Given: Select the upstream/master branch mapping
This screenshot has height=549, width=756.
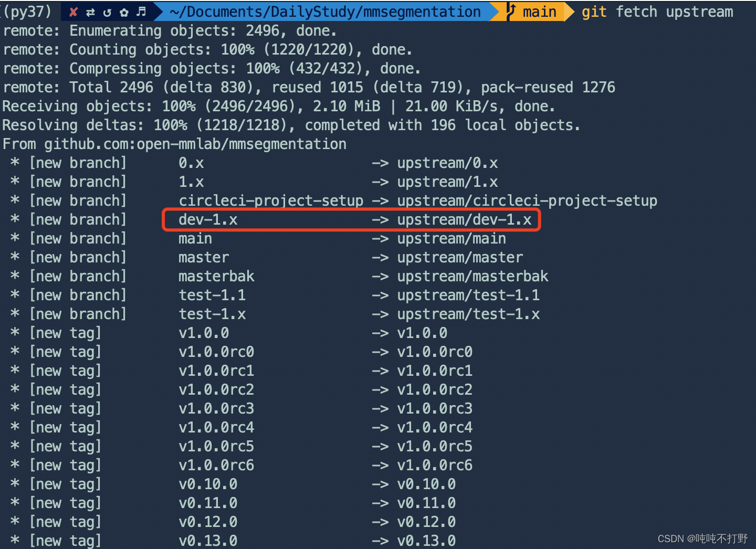Looking at the screenshot, I should 459,257.
